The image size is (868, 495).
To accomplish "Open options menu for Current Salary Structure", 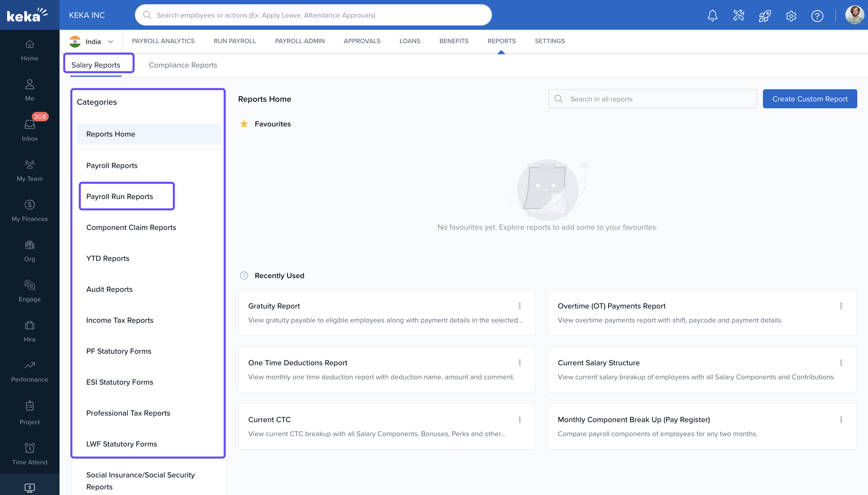I will click(841, 363).
